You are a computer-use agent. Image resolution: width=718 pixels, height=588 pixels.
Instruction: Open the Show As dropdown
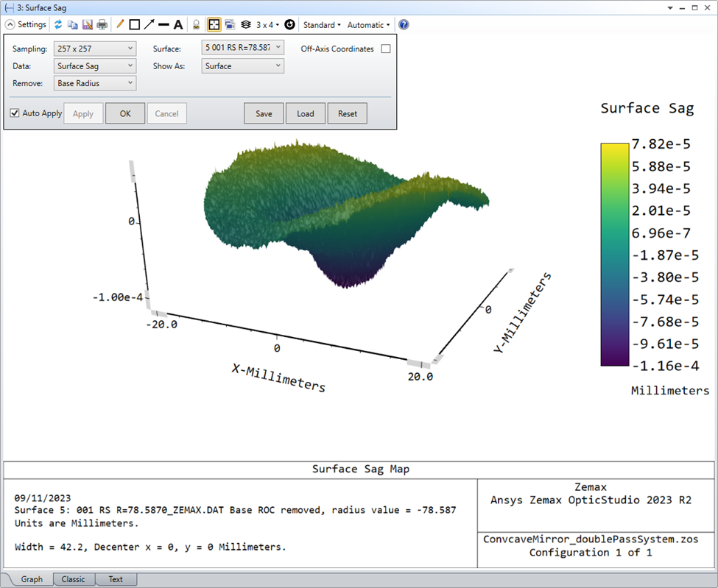point(243,66)
